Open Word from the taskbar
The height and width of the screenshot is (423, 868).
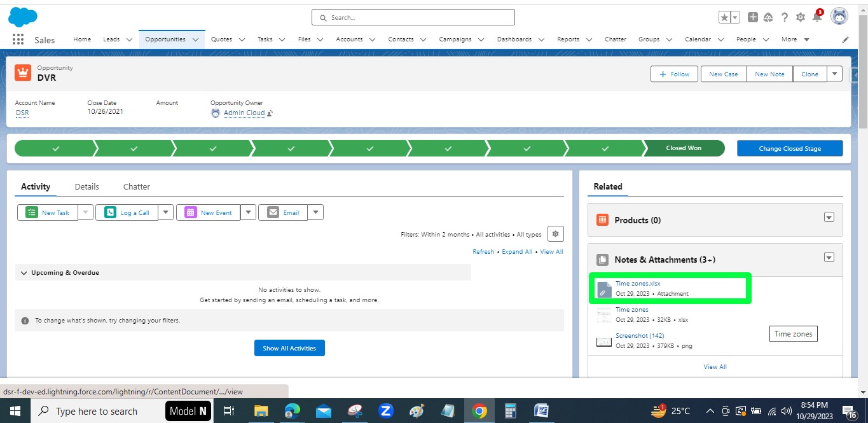tap(541, 411)
